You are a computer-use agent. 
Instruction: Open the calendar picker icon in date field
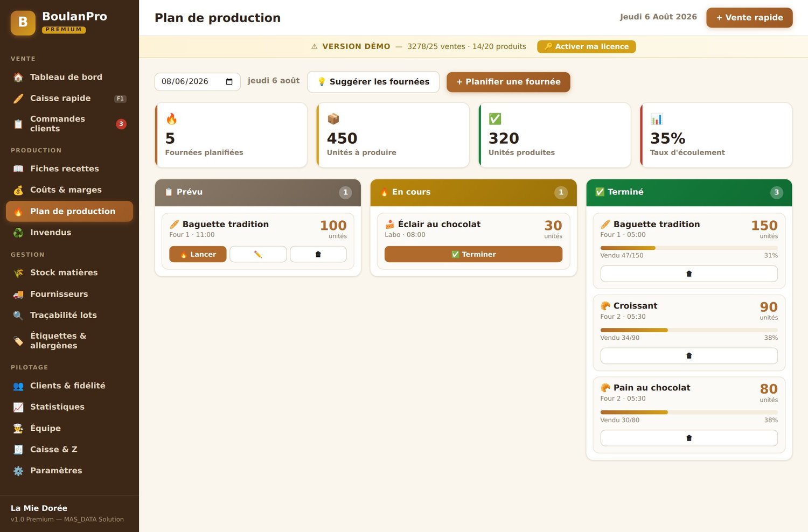pos(229,82)
